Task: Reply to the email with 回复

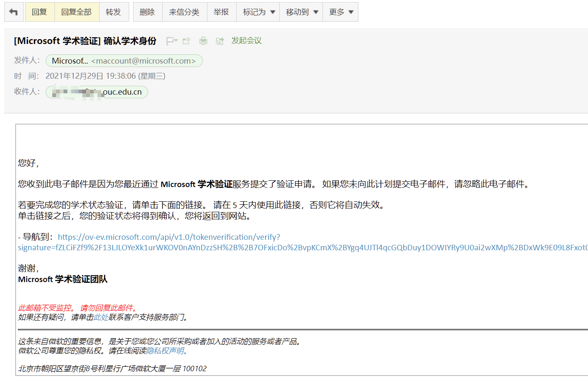Action: coord(40,12)
